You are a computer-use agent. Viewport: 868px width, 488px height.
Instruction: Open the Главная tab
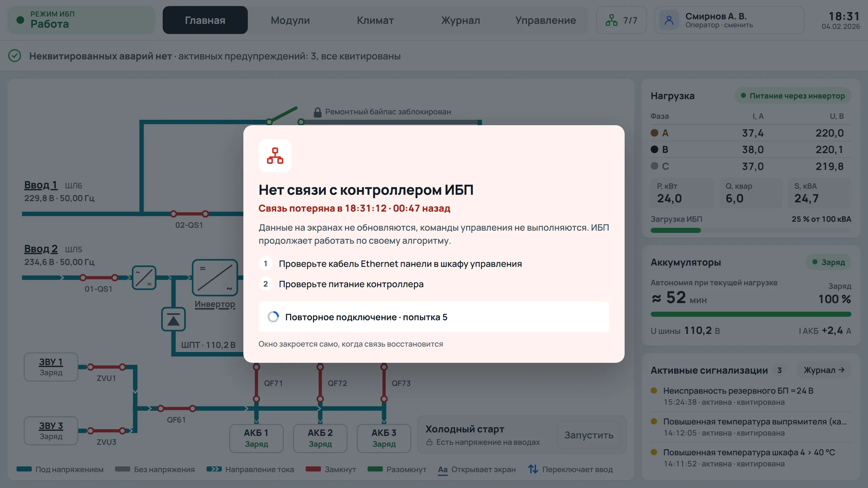pyautogui.click(x=205, y=20)
